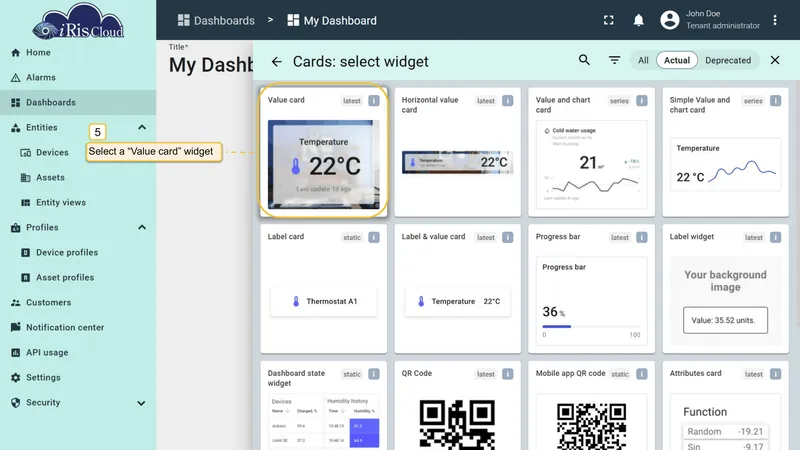Toggle fullscreen mode icon in top bar
The width and height of the screenshot is (800, 450).
point(609,20)
